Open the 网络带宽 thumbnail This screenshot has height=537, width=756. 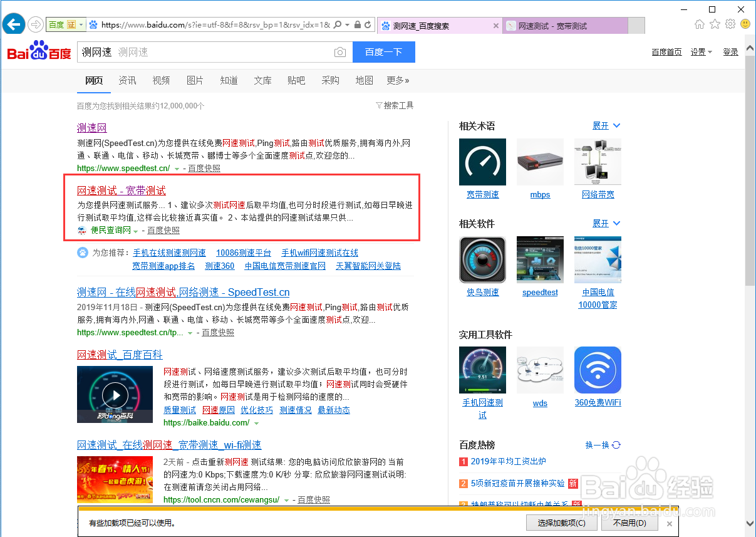tap(598, 162)
